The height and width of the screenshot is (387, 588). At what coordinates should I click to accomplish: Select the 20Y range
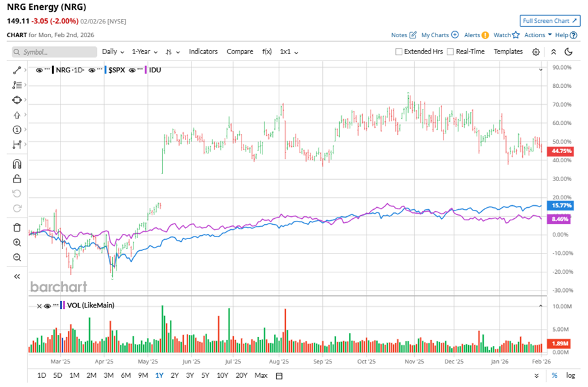242,375
